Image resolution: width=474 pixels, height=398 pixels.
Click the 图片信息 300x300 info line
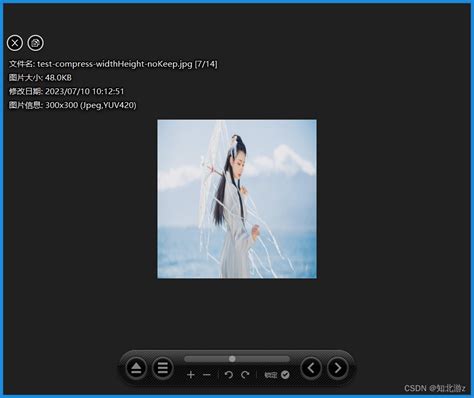[73, 105]
